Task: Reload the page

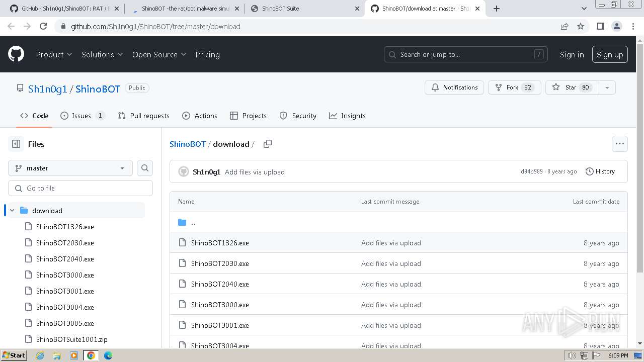Action: click(x=43, y=26)
